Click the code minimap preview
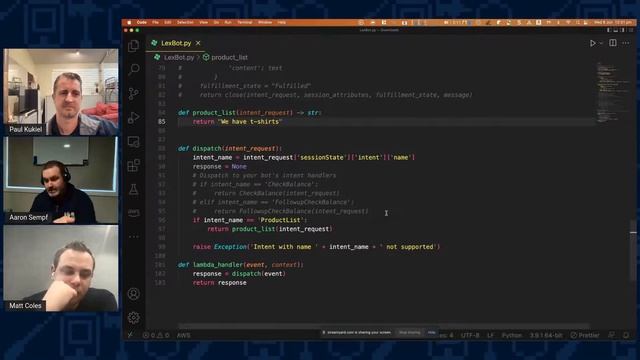640x360 pixels. click(x=612, y=92)
